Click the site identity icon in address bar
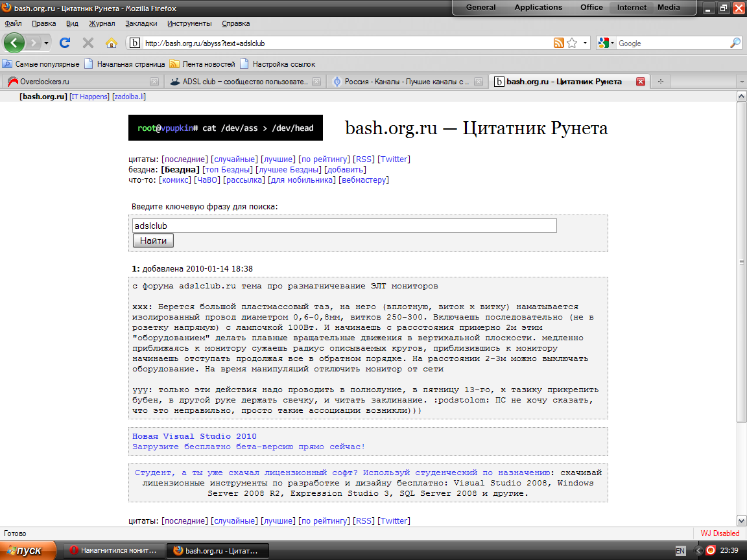Viewport: 747px width, 560px height. point(135,43)
